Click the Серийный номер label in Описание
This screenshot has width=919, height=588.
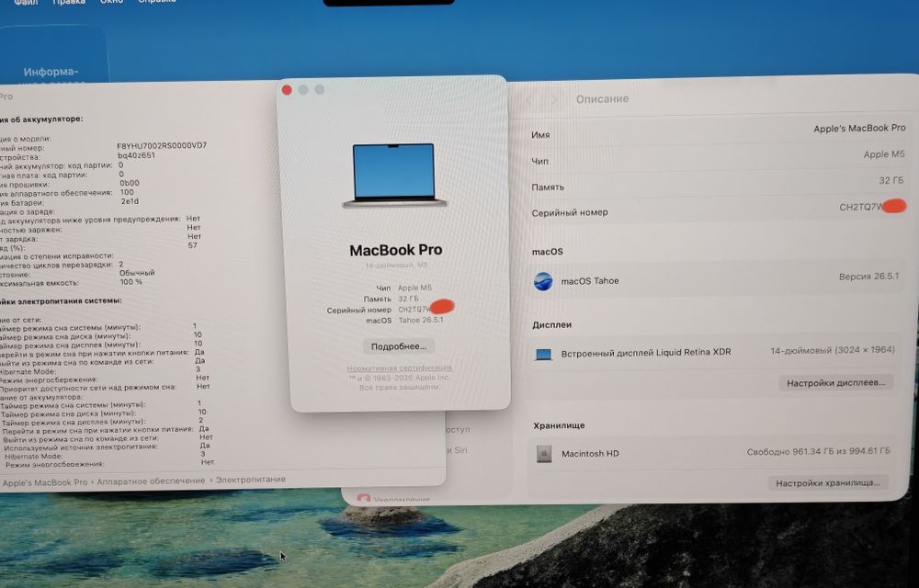pyautogui.click(x=570, y=212)
